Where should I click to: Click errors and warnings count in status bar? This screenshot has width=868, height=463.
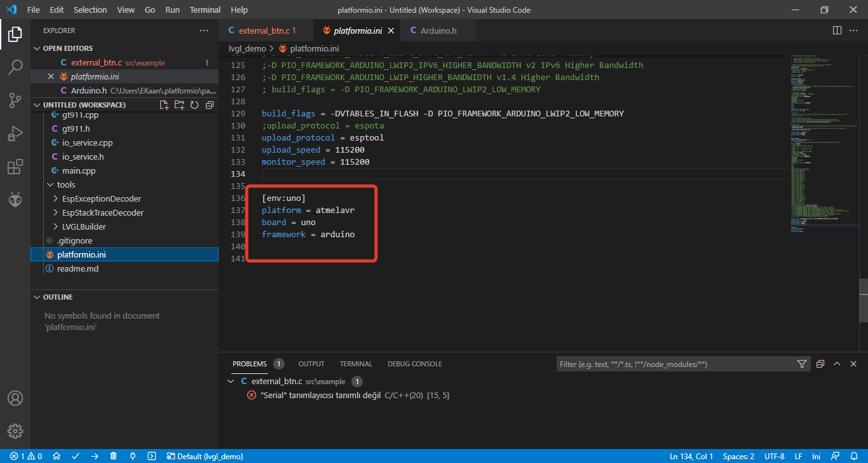pyautogui.click(x=26, y=456)
